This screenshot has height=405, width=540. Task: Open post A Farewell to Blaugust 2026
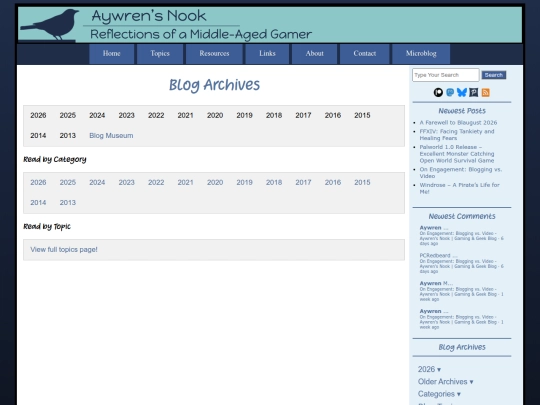458,122
